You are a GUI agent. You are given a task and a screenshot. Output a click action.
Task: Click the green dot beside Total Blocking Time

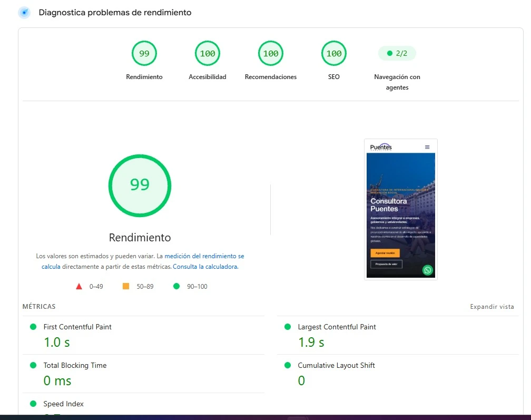[33, 365]
